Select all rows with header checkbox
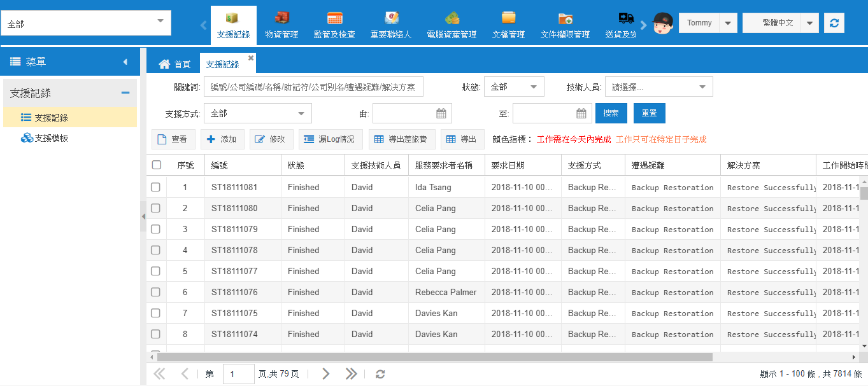Screen dimensions: 868x388 157,165
